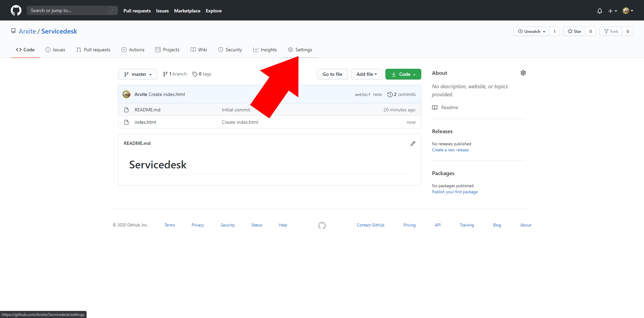The image size is (644, 318).
Task: View the 1 branch link
Action: [175, 74]
